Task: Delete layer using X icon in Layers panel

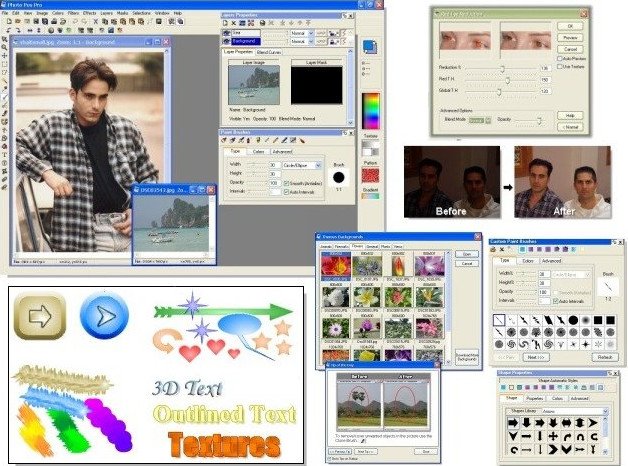Action: click(233, 23)
